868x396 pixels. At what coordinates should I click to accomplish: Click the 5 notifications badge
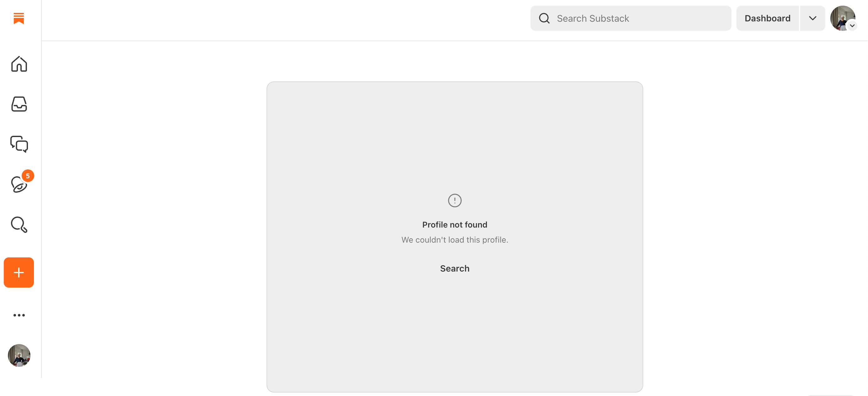tap(28, 176)
